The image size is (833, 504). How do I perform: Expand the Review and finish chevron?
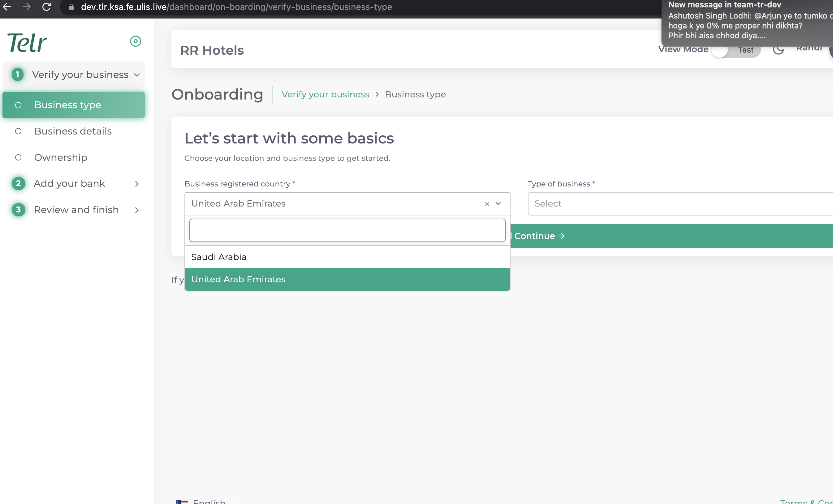click(x=136, y=210)
